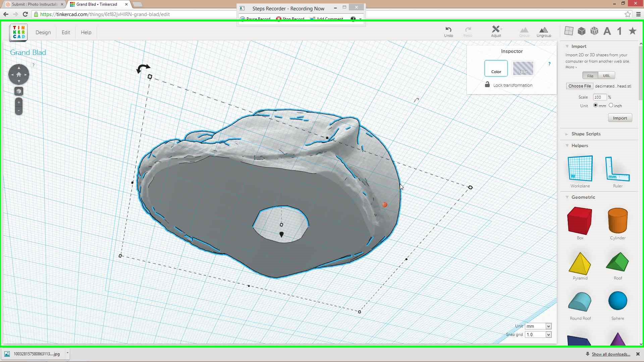Click the orbit up arrow
Image resolution: width=644 pixels, height=362 pixels.
pos(19,68)
